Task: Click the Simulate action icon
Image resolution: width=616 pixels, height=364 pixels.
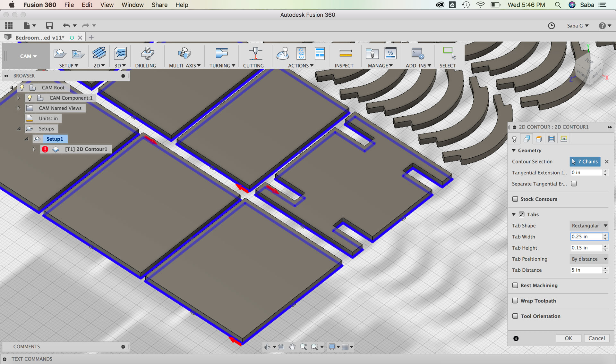Action: pyautogui.click(x=283, y=54)
